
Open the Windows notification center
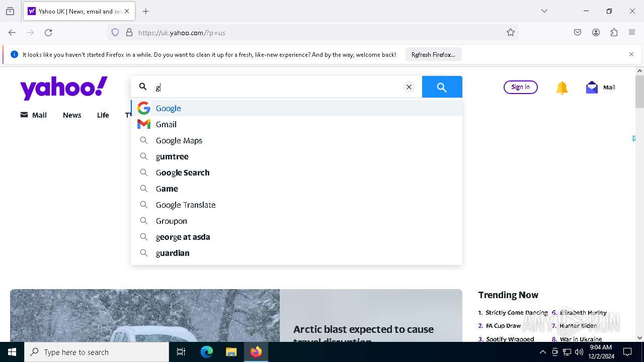(627, 352)
